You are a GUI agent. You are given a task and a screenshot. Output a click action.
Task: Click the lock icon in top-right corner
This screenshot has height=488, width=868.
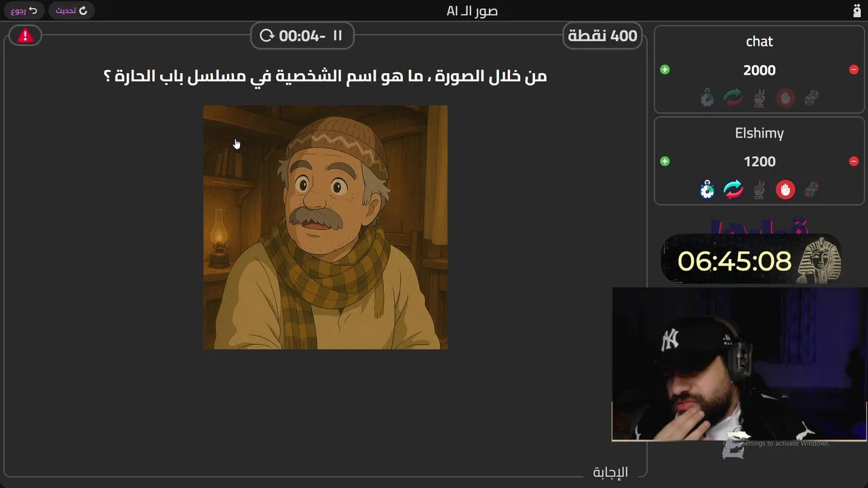(856, 11)
